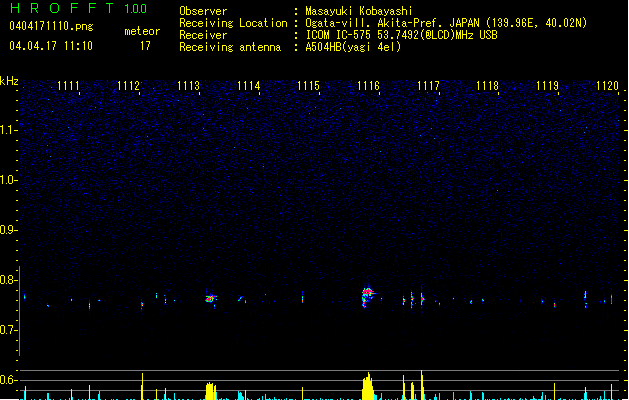Click the time marker 1112
Viewport: 629px width, 400px height.
click(128, 86)
